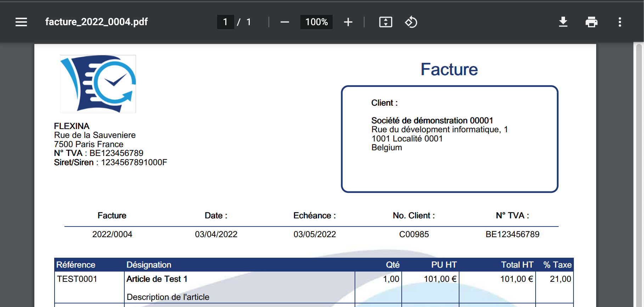This screenshot has width=644, height=307.
Task: Click the Description de l'article text
Action: click(168, 297)
